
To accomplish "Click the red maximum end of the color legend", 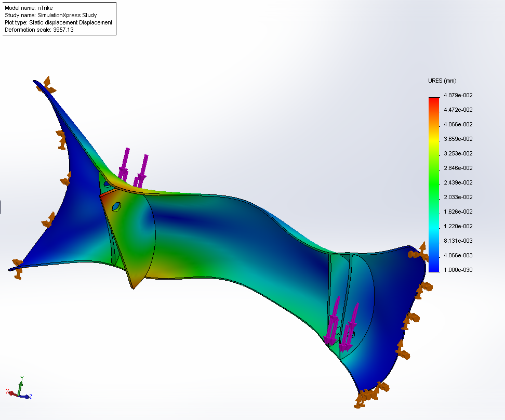I will click(x=434, y=101).
